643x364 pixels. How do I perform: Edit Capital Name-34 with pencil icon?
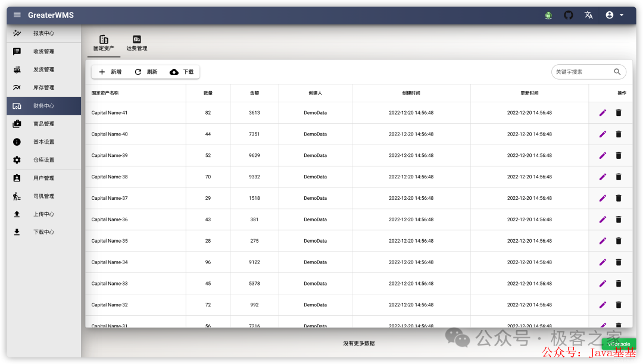[603, 262]
